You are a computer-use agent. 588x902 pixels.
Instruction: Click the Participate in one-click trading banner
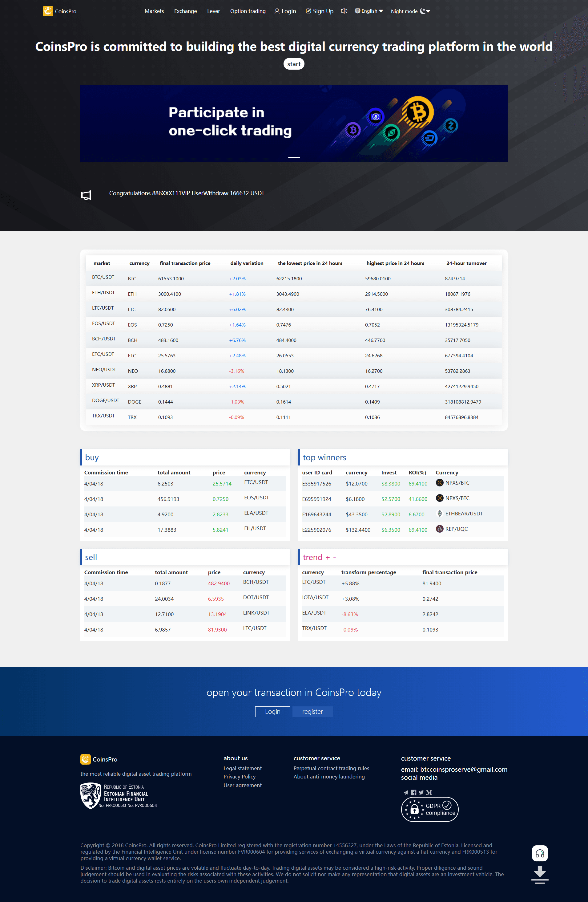point(294,124)
